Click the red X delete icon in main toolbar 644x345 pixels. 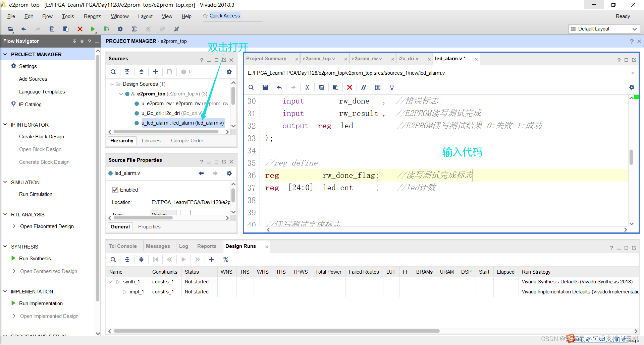point(80,29)
